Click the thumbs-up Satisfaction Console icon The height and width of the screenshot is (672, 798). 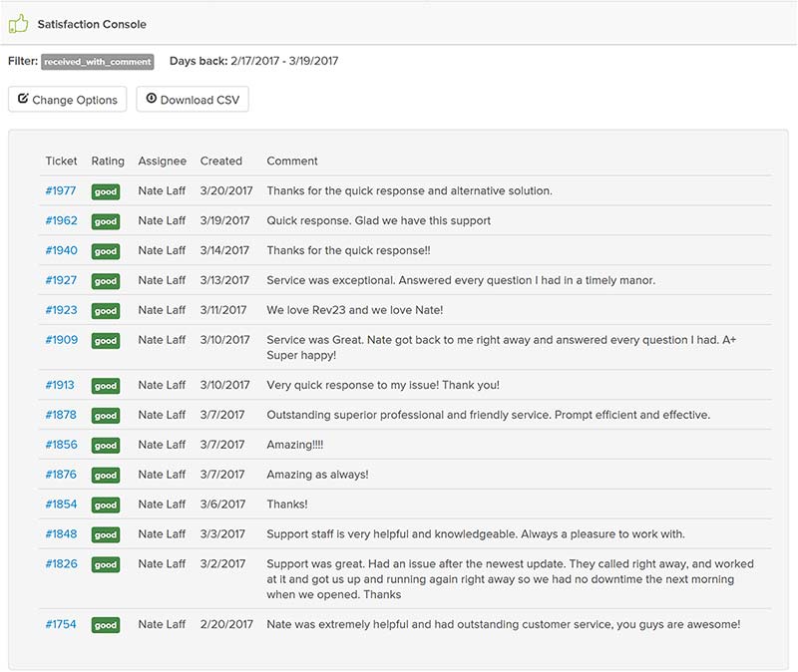point(18,23)
